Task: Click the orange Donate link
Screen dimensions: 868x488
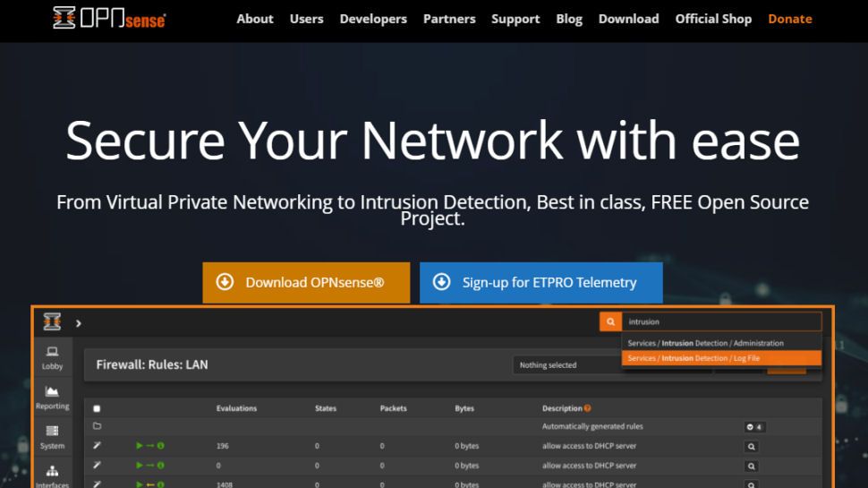Action: pos(790,19)
